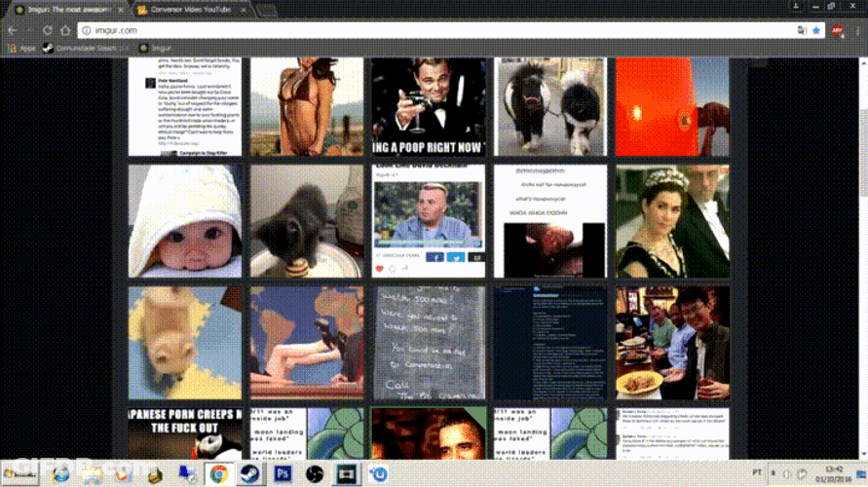Go back to the previous page
This screenshot has height=487, width=868.
point(13,30)
